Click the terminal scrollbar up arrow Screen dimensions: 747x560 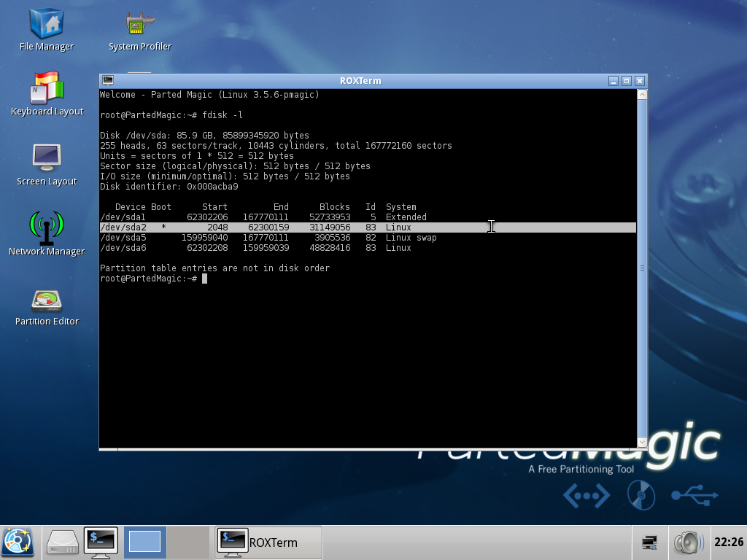point(640,93)
